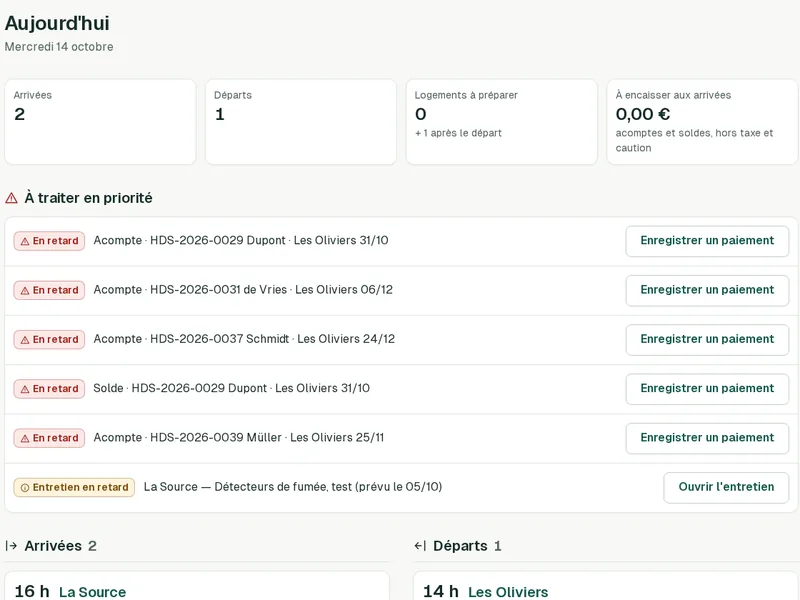The image size is (800, 600).
Task: Click the arrivals arrow icon next to Arrivées 2
Action: point(11,546)
